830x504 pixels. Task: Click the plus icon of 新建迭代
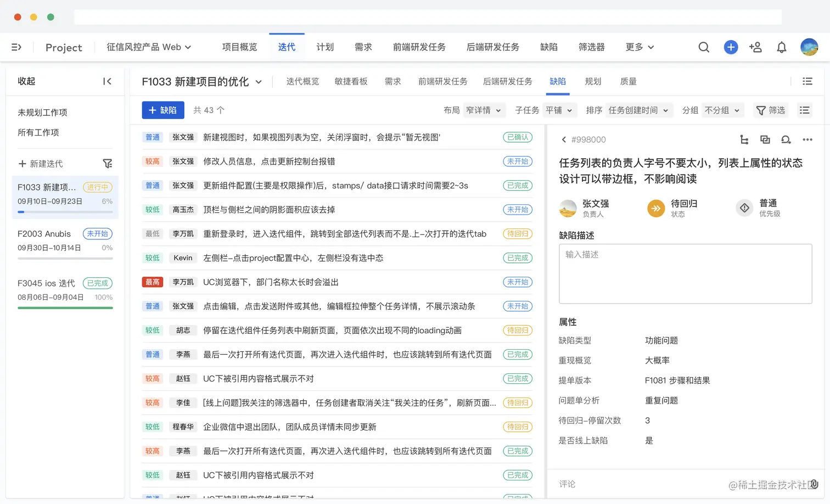[x=23, y=164]
